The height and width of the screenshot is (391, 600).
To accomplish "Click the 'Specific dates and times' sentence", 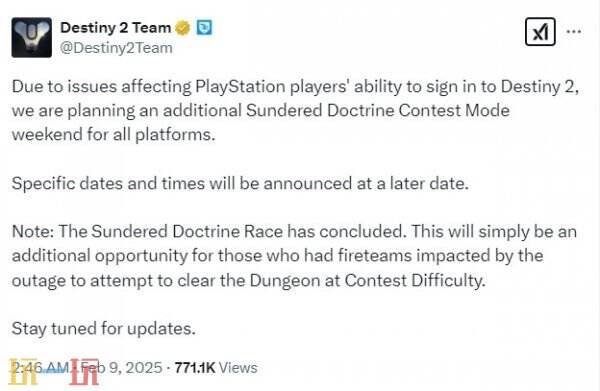I will pyautogui.click(x=240, y=184).
